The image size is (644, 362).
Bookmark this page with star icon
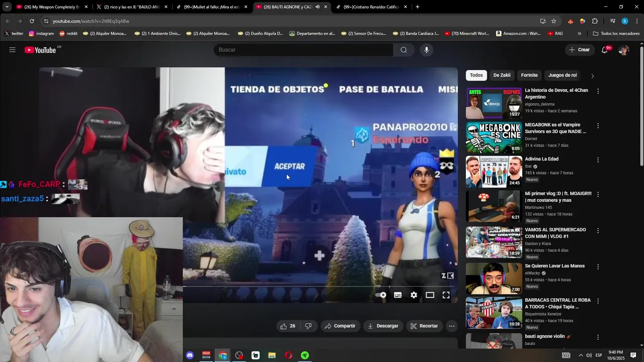point(553,21)
